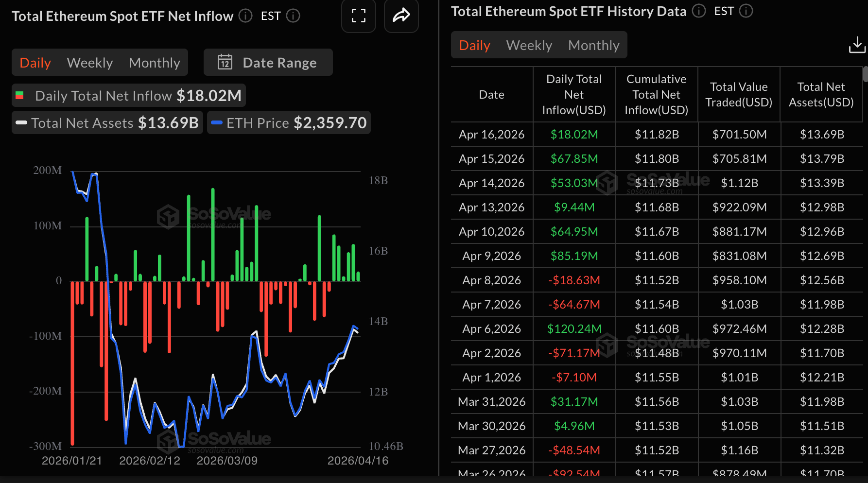Toggle Daily Total Net Inflow legend series

pos(129,96)
